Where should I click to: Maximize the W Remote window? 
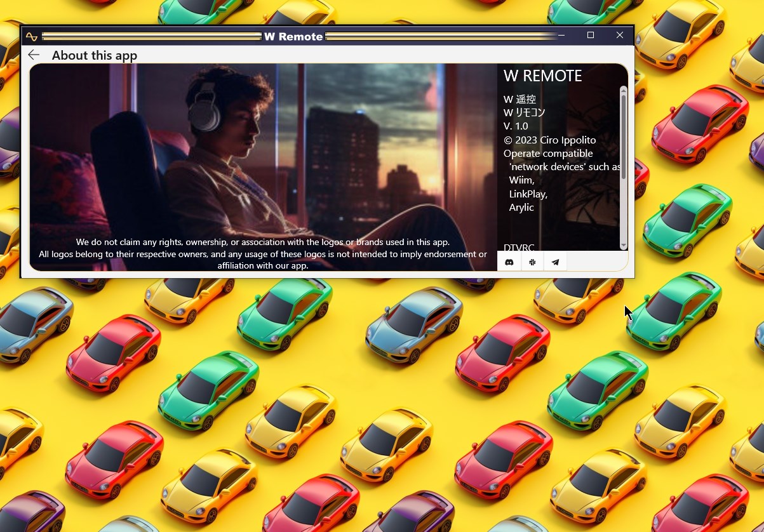pos(591,36)
